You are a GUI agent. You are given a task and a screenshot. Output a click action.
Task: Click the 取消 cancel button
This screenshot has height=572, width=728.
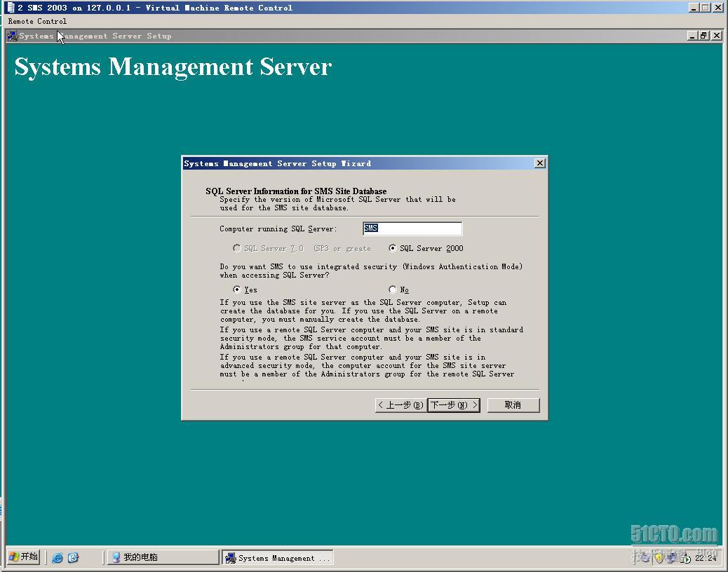pos(513,405)
